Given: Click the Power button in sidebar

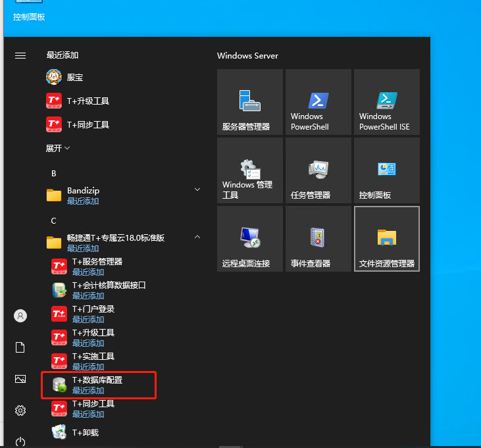Looking at the screenshot, I should point(20,441).
